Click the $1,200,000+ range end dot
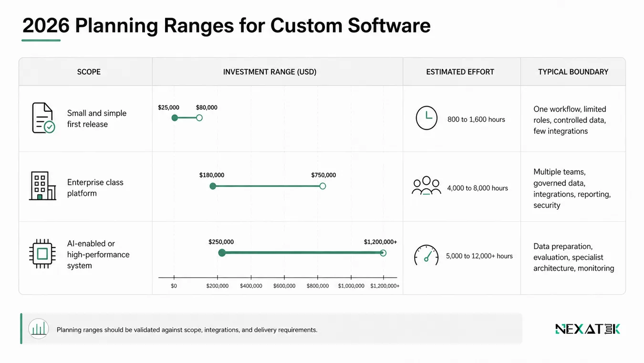Screen dimensions: 644x363 [x=383, y=253]
